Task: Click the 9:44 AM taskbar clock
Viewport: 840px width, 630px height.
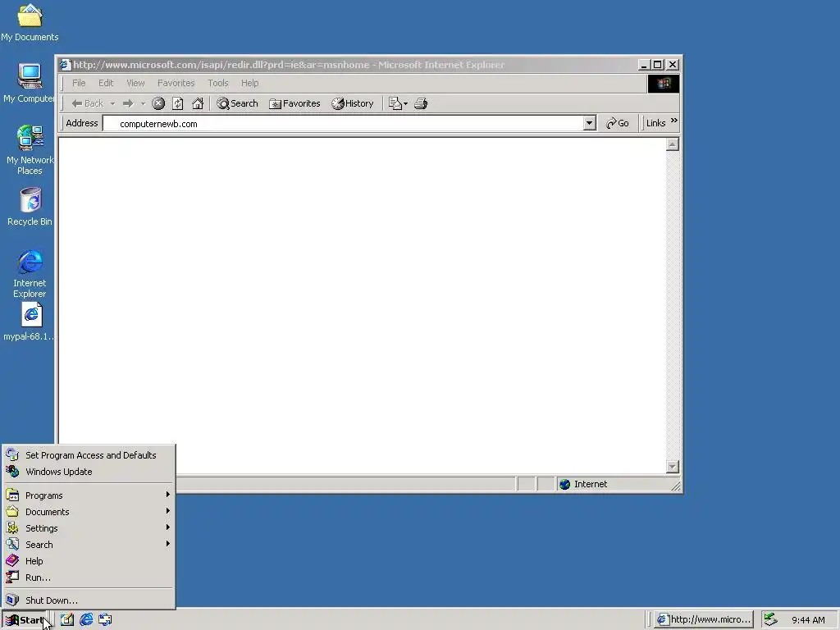Action: tap(808, 620)
